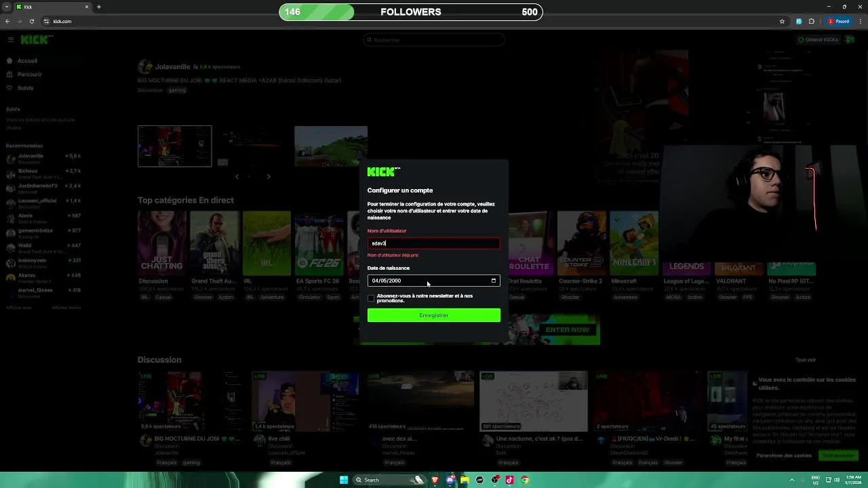Open the Grand Theft Auto category thumbnail
This screenshot has height=488, width=868.
(214, 243)
